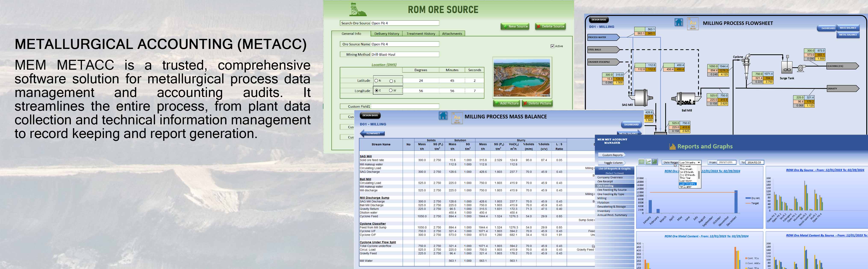Select the E longitude radio button

tap(377, 91)
